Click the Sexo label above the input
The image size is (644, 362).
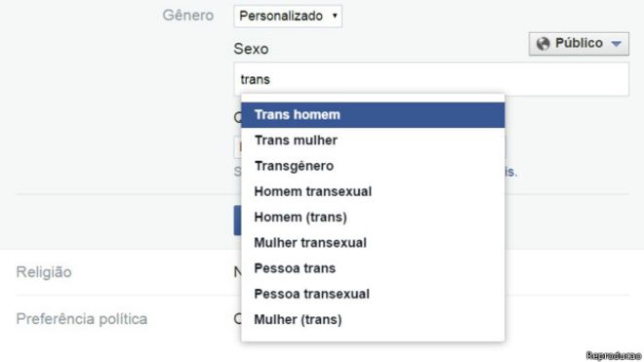tap(251, 49)
